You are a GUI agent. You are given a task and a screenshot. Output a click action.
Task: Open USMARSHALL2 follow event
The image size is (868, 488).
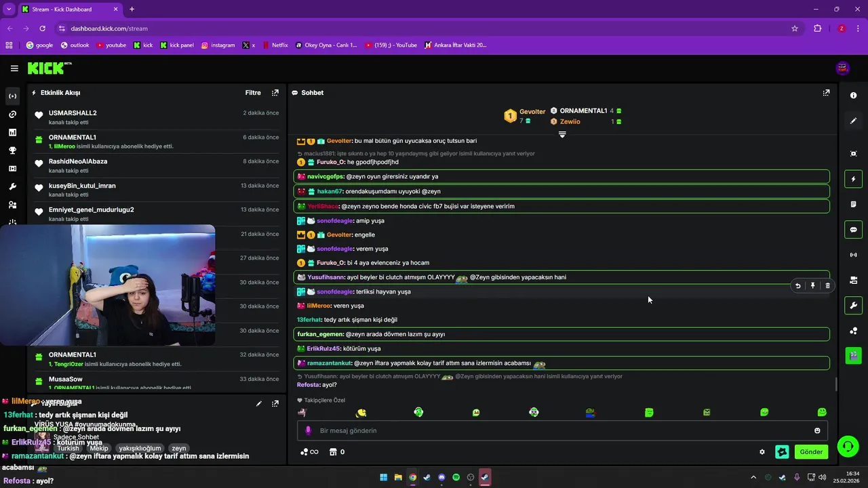(155, 117)
